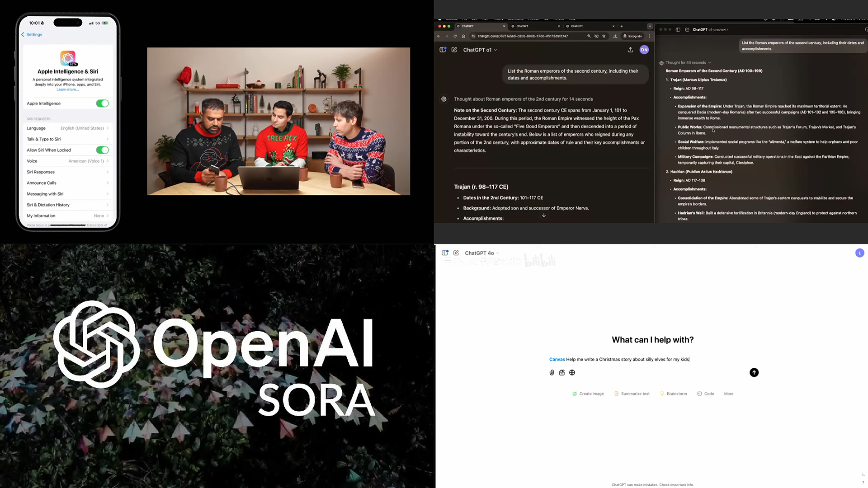Toggle sidebar in ChatGPT o1 window
The image size is (868, 488).
coord(443,50)
